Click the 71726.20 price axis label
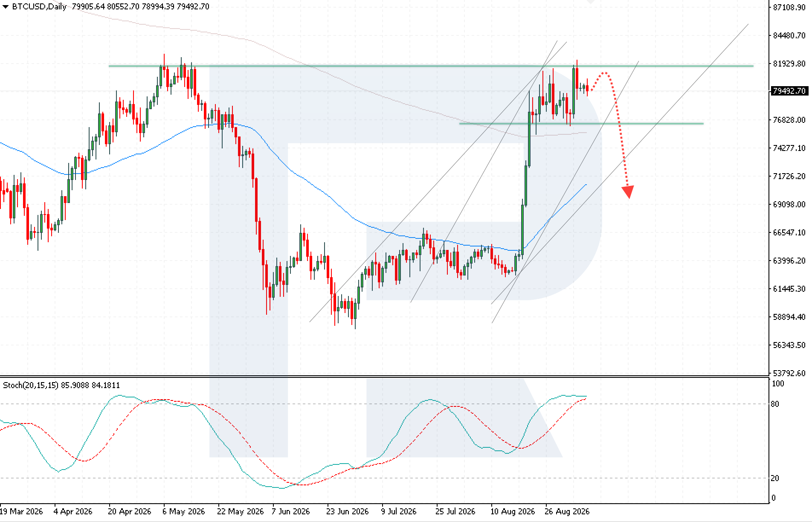The image size is (812, 522). click(x=789, y=176)
